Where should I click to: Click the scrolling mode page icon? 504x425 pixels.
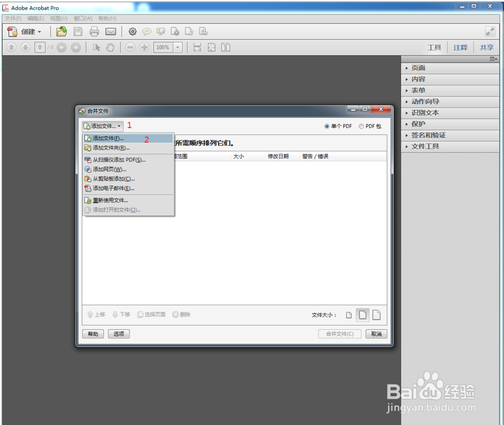[x=197, y=47]
